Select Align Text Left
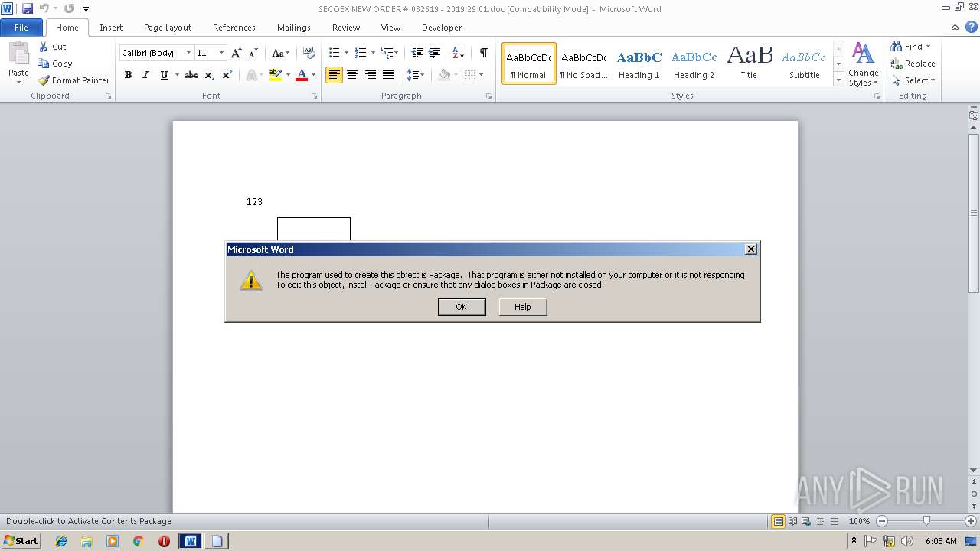This screenshot has height=551, width=980. pos(334,75)
